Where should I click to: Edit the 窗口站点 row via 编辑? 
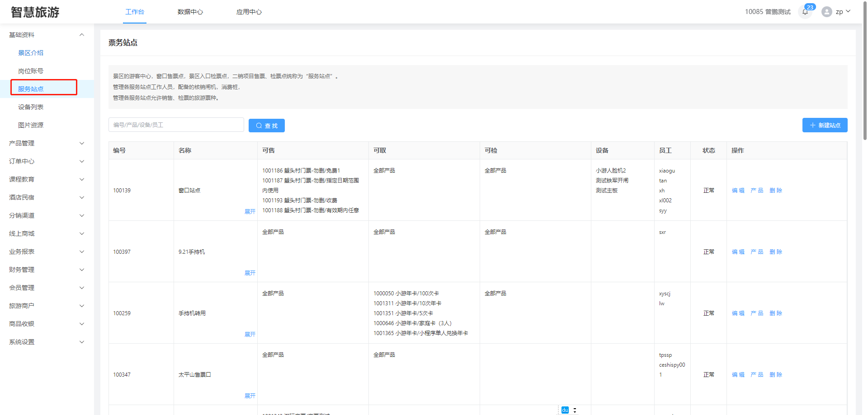[738, 191]
